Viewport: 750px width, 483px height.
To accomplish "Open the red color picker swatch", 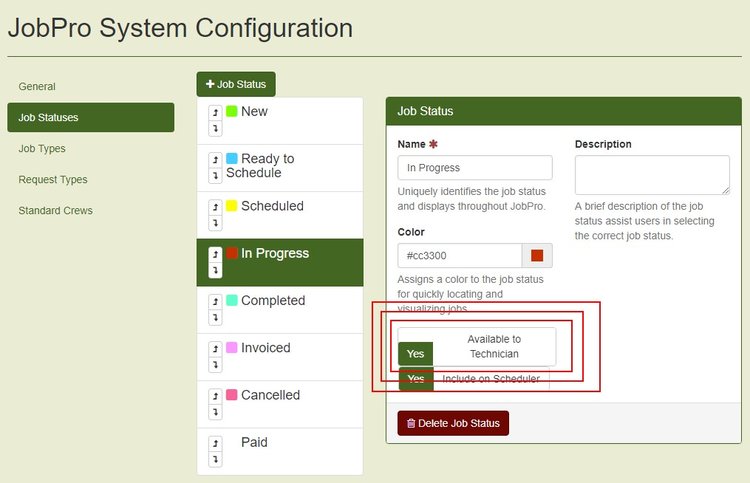I will [537, 256].
